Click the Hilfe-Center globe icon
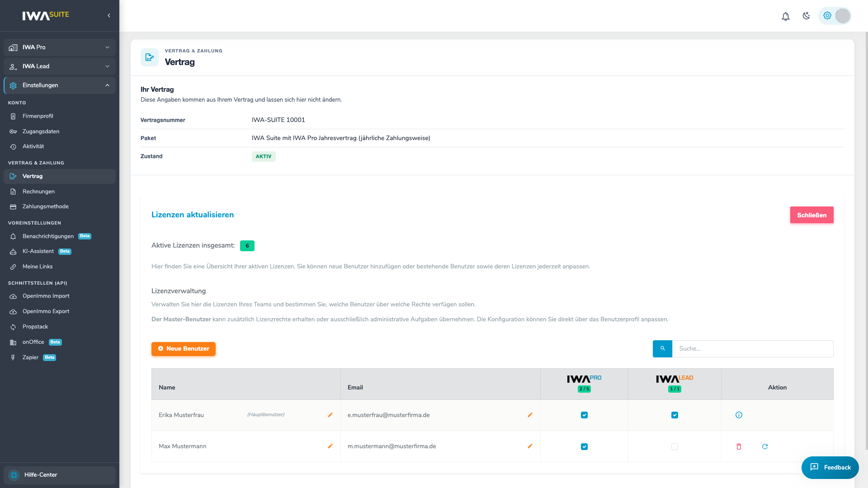 coord(14,475)
